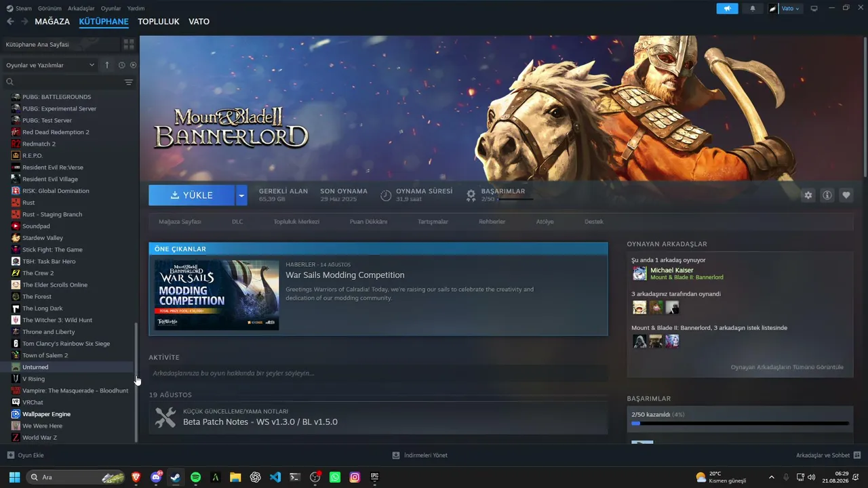Click Oynayan Arkadaşların Tümünü Görüntüle link
Screen dimensions: 868x488
coord(787,367)
